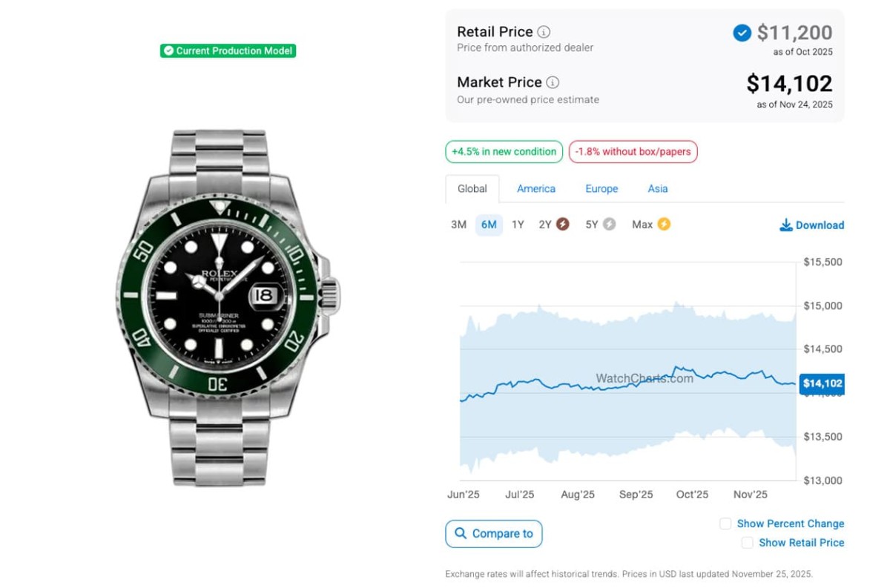This screenshot has height=588, width=890.
Task: Click the blue verified checkmark beside $11,200
Action: (x=742, y=33)
